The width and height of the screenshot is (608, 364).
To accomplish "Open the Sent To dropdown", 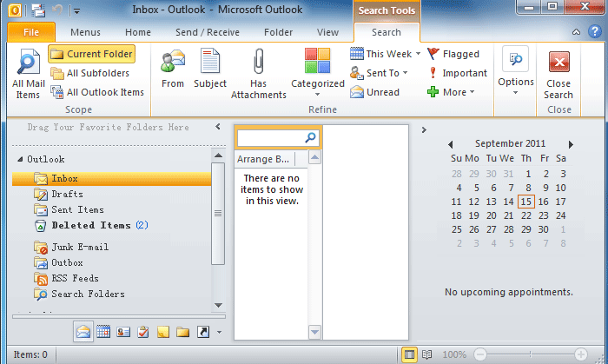I will 379,73.
